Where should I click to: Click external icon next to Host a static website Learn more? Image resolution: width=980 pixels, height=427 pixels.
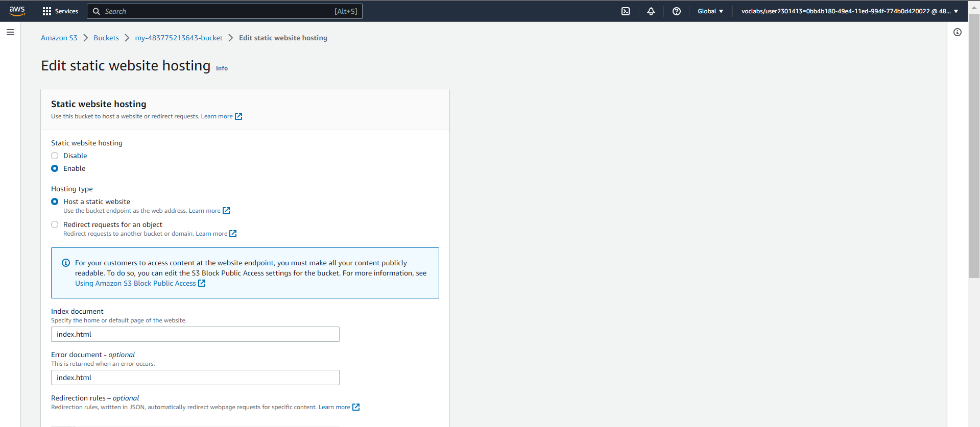pyautogui.click(x=226, y=211)
